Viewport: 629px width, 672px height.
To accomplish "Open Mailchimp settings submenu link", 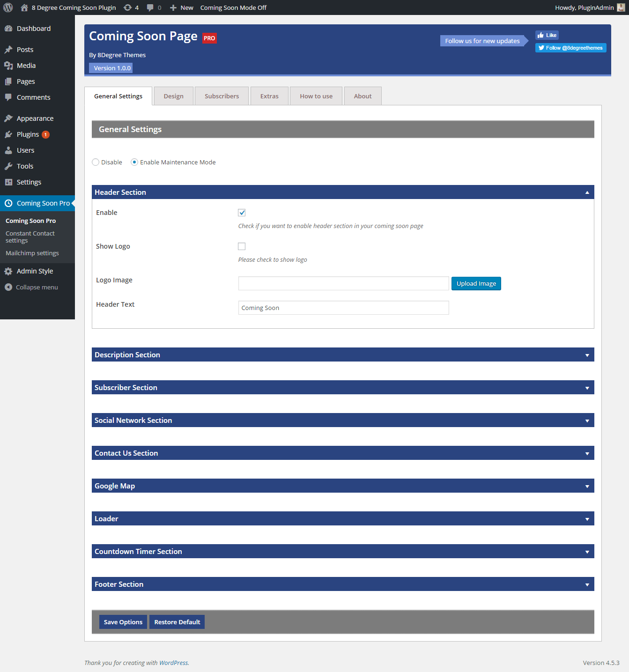I will point(32,253).
